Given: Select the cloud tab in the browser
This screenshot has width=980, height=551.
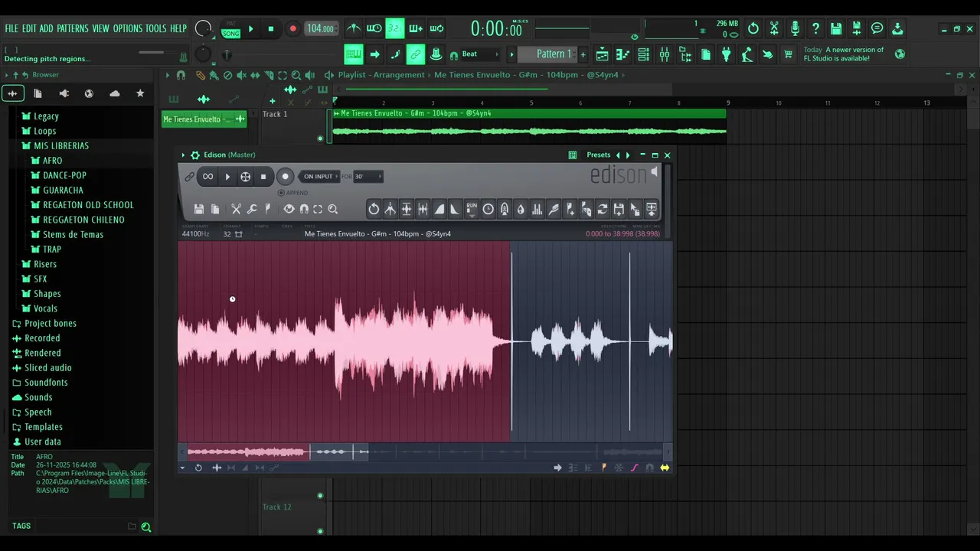Looking at the screenshot, I should pyautogui.click(x=115, y=93).
